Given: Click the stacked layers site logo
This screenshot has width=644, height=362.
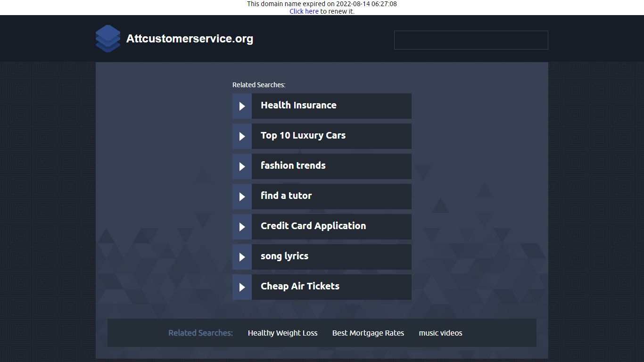Looking at the screenshot, I should pos(108,39).
